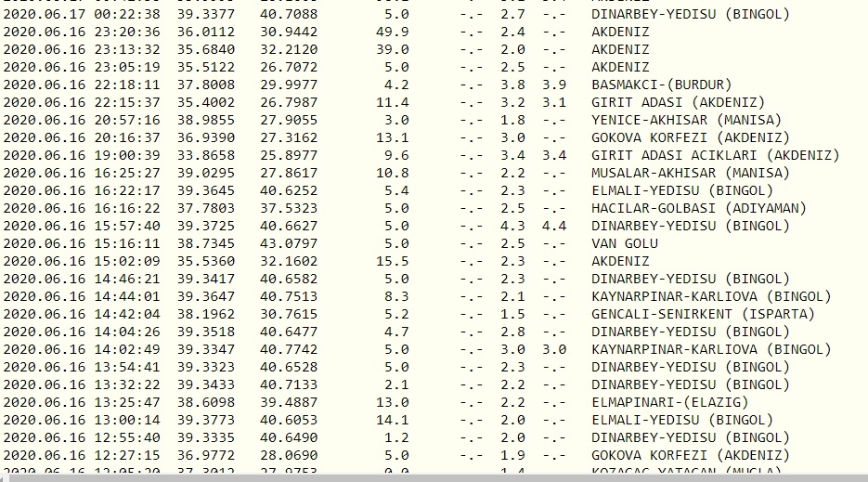Select the YENICE-AKHISAR (MANISA) location

686,120
